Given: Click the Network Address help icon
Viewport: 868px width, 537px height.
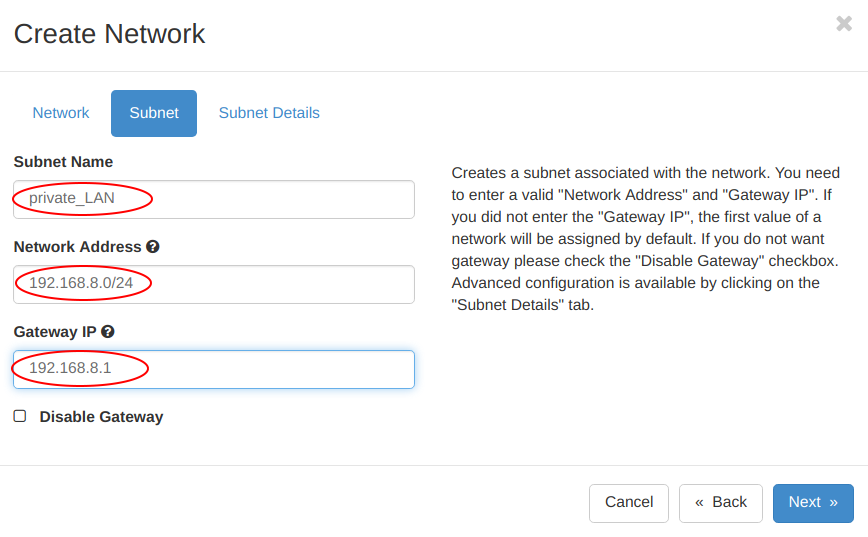Looking at the screenshot, I should point(153,247).
